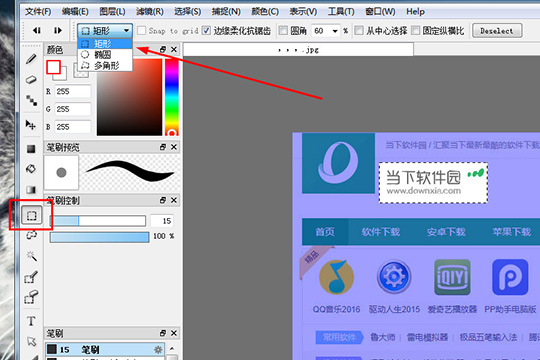Click the R value 255 field
540x360 pixels.
pyautogui.click(x=73, y=91)
